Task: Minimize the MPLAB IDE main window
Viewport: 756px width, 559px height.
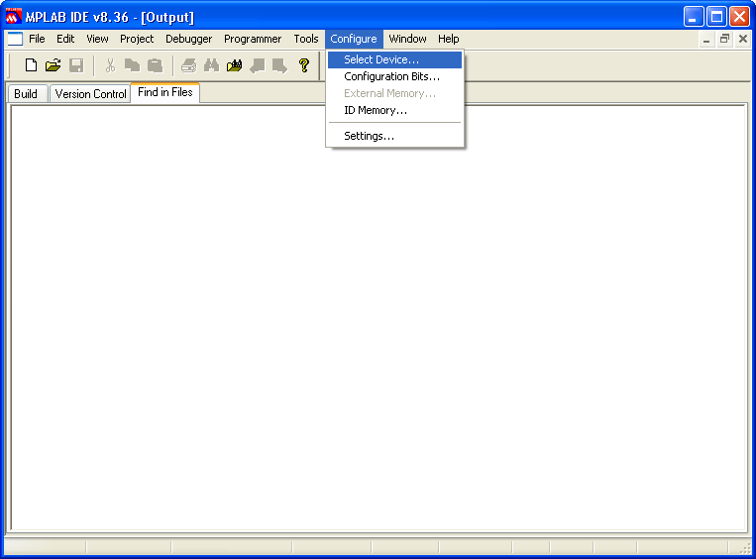Action: tap(694, 17)
